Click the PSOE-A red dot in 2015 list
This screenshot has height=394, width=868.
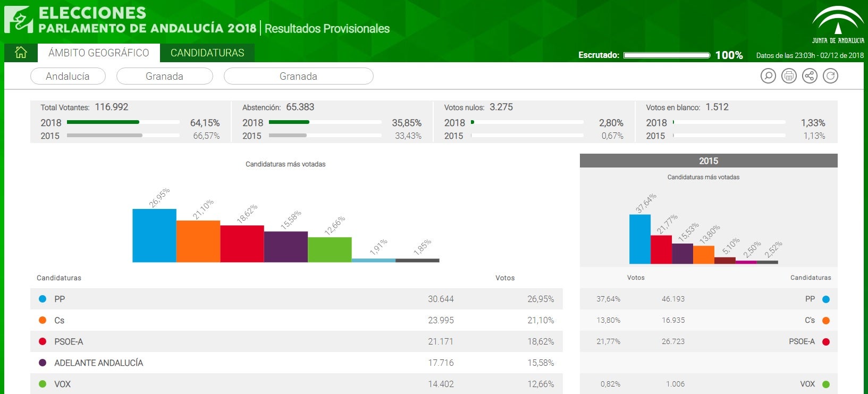tap(826, 341)
